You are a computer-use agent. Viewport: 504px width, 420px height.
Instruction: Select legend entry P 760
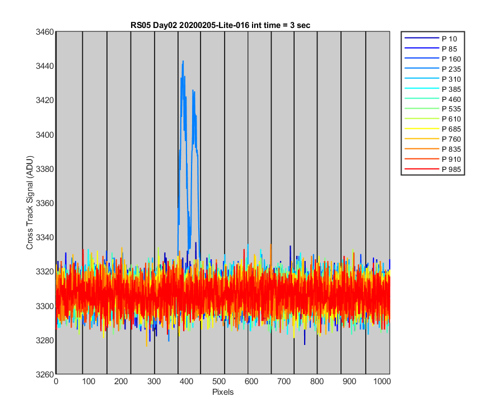432,139
